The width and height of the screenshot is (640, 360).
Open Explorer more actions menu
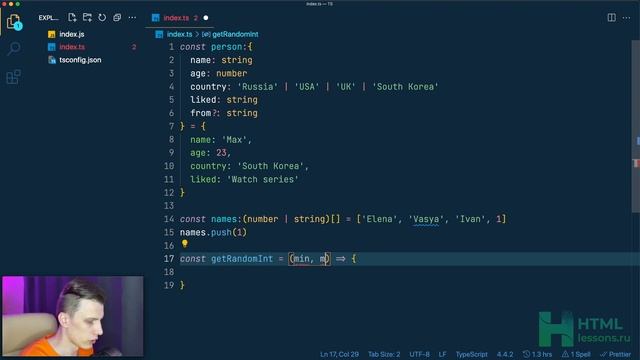coord(132,18)
